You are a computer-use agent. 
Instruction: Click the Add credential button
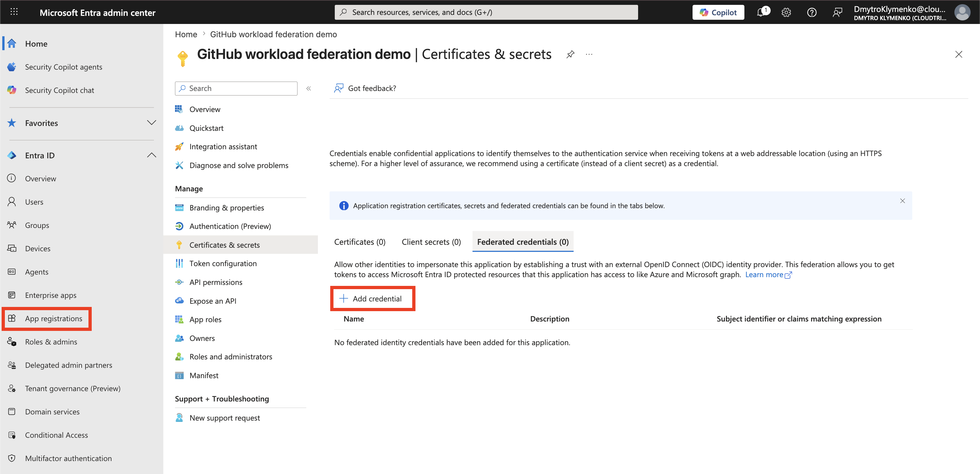372,299
